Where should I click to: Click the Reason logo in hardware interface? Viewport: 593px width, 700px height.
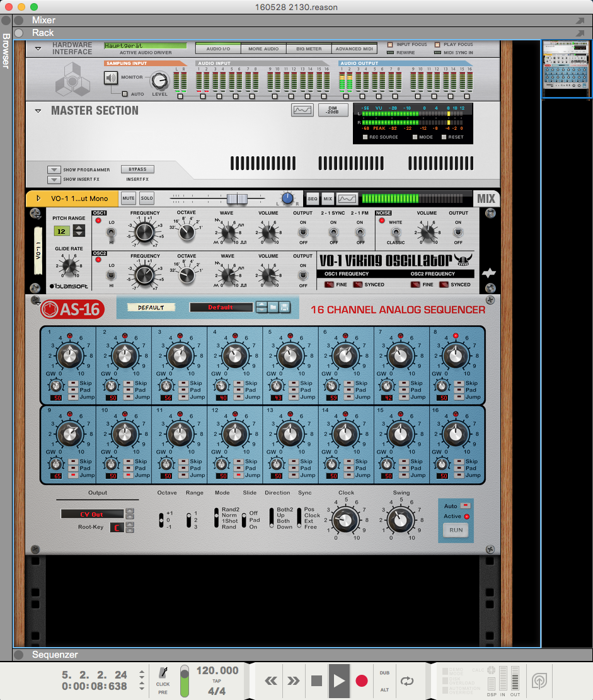pyautogui.click(x=72, y=79)
